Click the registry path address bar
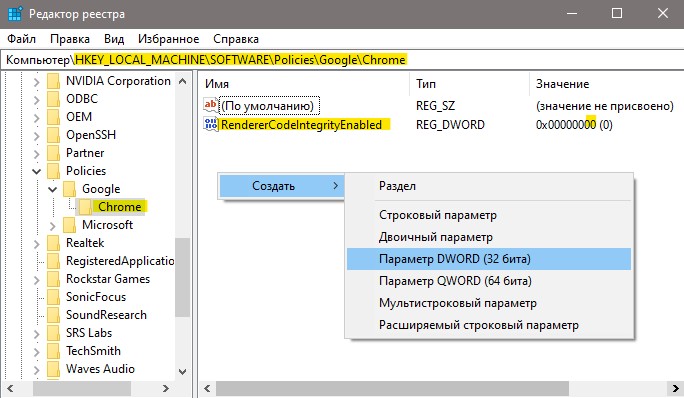Screen dimensions: 684x398 tap(342, 60)
